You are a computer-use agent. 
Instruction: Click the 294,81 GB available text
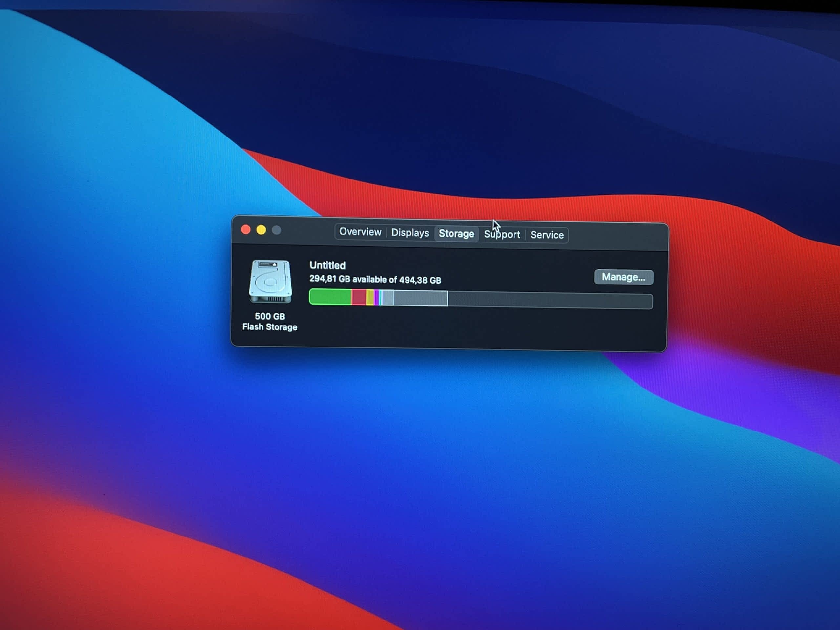tap(375, 279)
